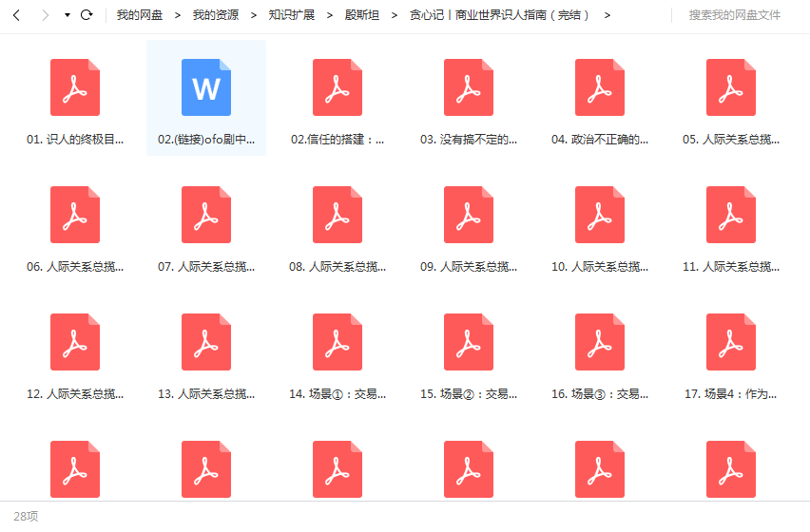Click file name 17. 场景4：作为...
The image size is (810, 532).
731,394
